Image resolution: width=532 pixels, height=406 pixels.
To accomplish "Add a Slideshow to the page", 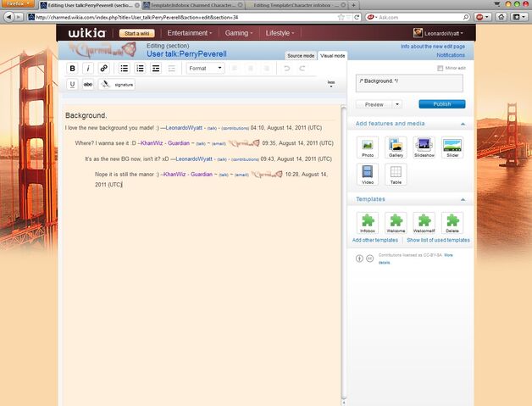I will click(424, 147).
